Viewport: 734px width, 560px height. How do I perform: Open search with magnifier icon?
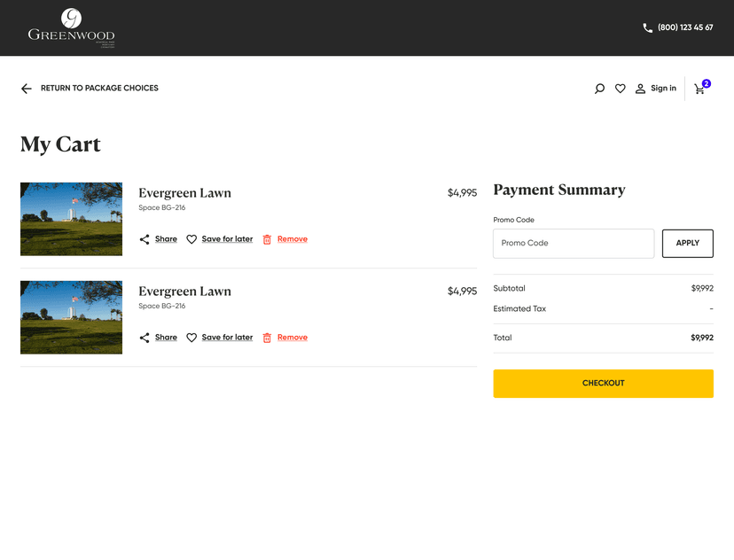coord(599,89)
